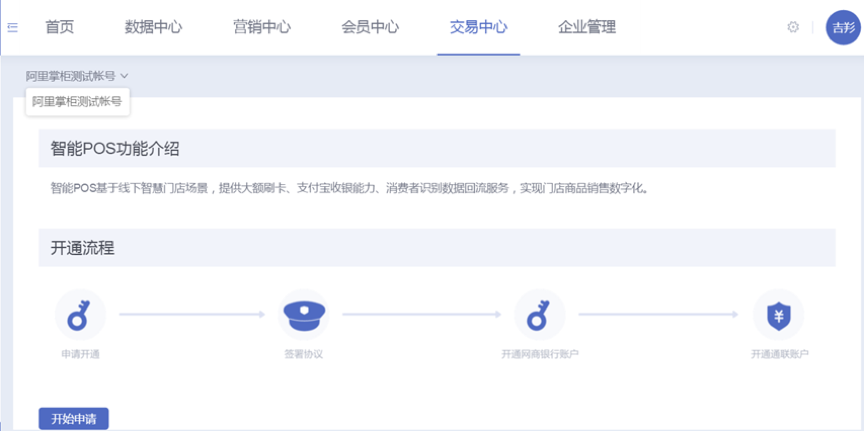Select the 会员中心 tab
This screenshot has width=864, height=431.
(x=370, y=27)
